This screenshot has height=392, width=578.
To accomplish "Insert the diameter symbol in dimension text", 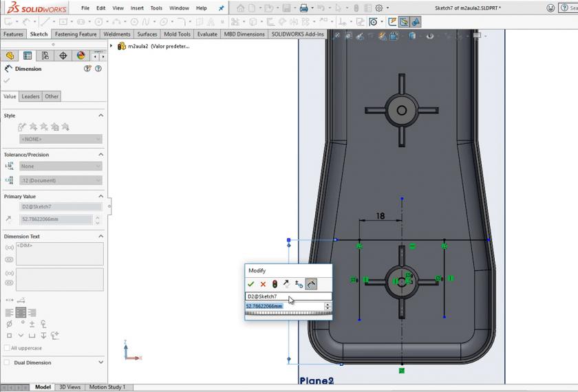I will (x=9, y=324).
